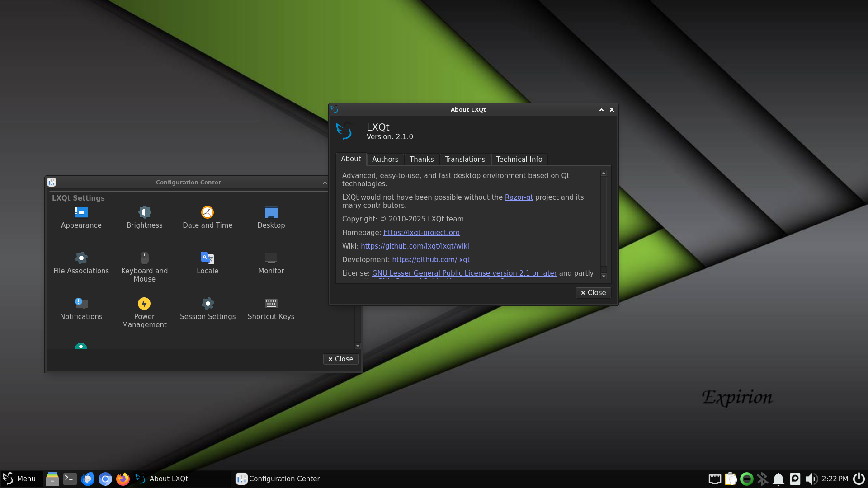Launch the file manager from the taskbar

coord(52,479)
